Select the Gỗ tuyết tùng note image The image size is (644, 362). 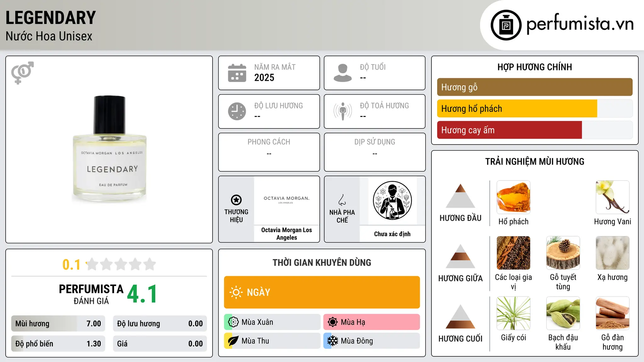click(x=563, y=253)
